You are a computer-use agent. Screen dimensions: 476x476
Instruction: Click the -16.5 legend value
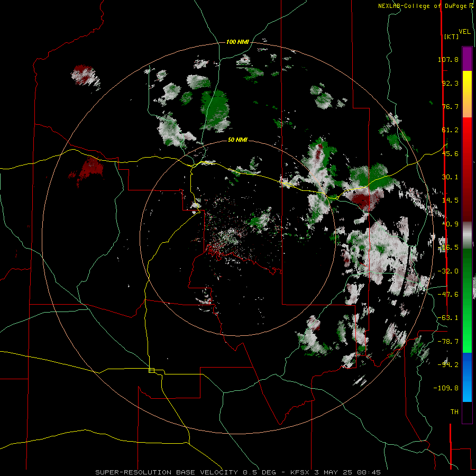(448, 248)
